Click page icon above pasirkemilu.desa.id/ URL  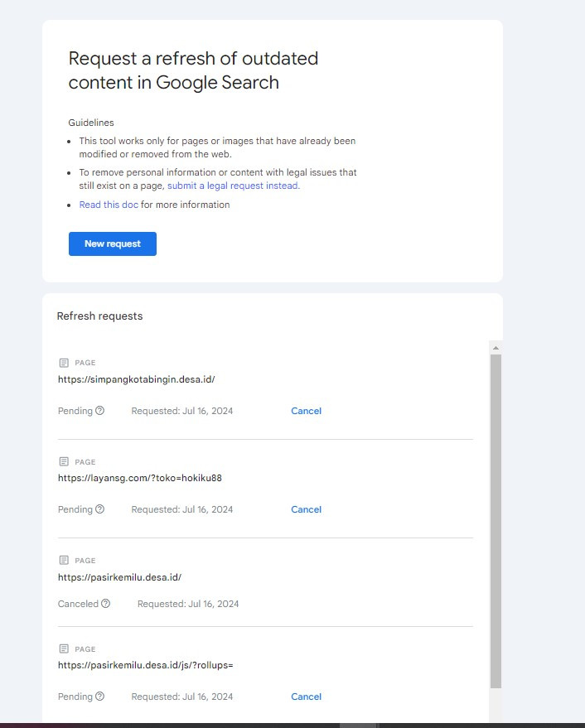tap(64, 560)
